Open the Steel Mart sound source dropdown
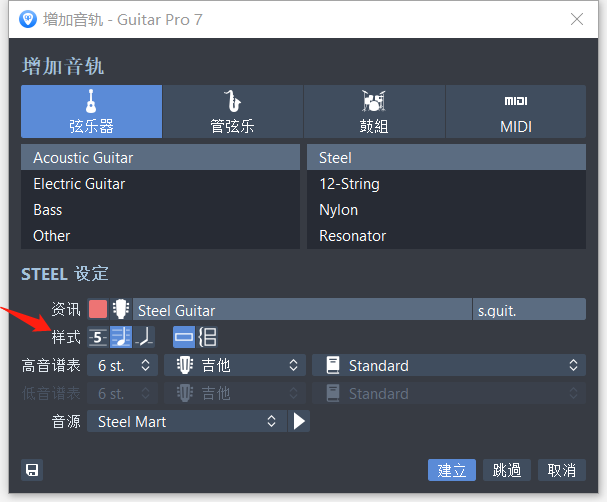The height and width of the screenshot is (502, 607). pos(187,421)
